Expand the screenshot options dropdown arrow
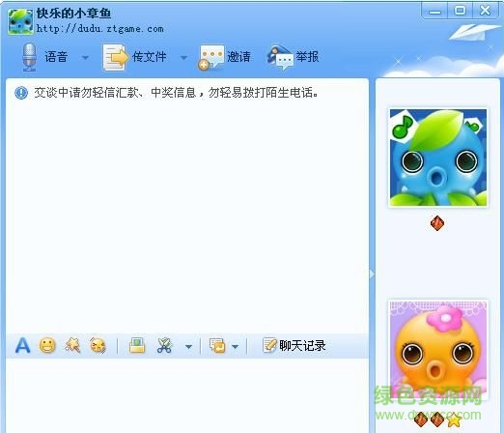 coord(188,347)
